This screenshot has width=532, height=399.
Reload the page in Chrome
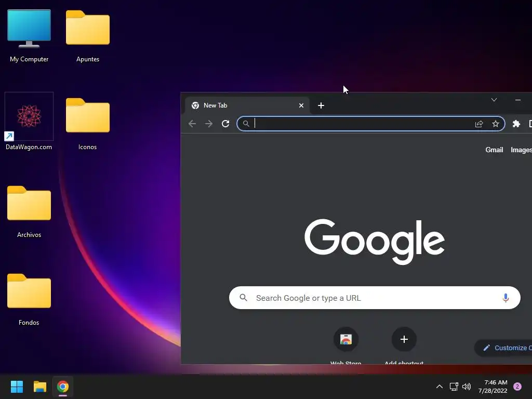pyautogui.click(x=225, y=124)
